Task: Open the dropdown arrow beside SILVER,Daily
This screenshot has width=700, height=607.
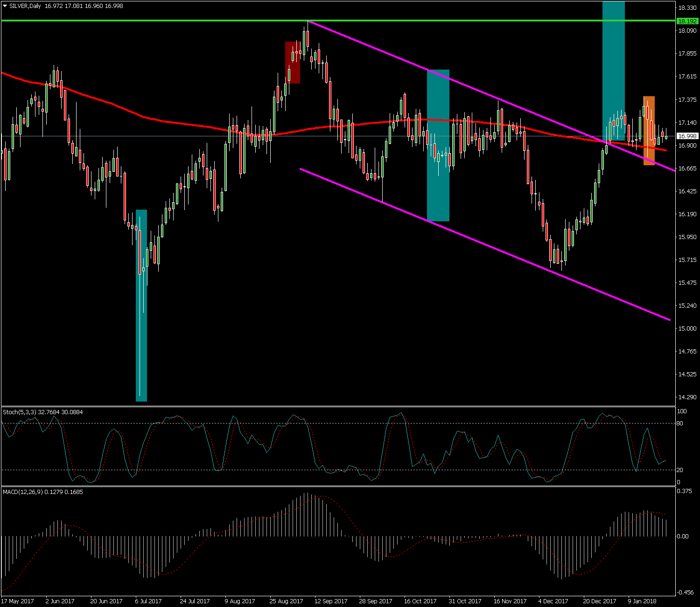Action: [x=5, y=6]
